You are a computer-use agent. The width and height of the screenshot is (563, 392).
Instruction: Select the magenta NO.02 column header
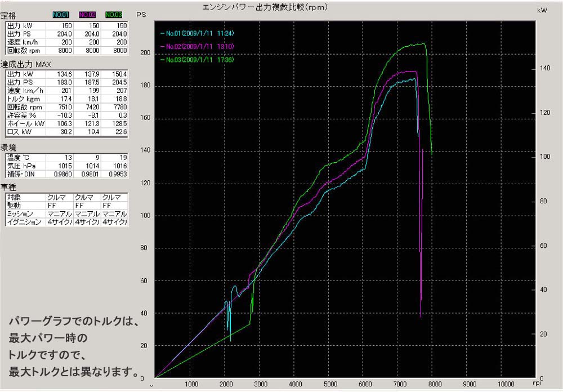click(88, 15)
